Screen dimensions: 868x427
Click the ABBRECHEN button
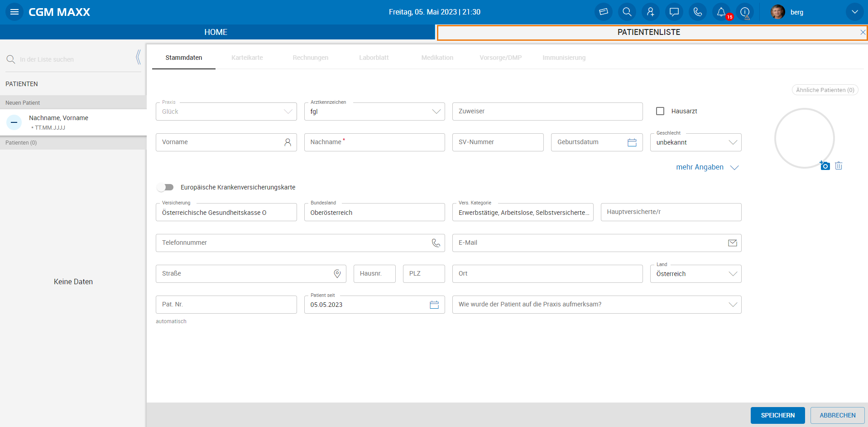click(837, 415)
